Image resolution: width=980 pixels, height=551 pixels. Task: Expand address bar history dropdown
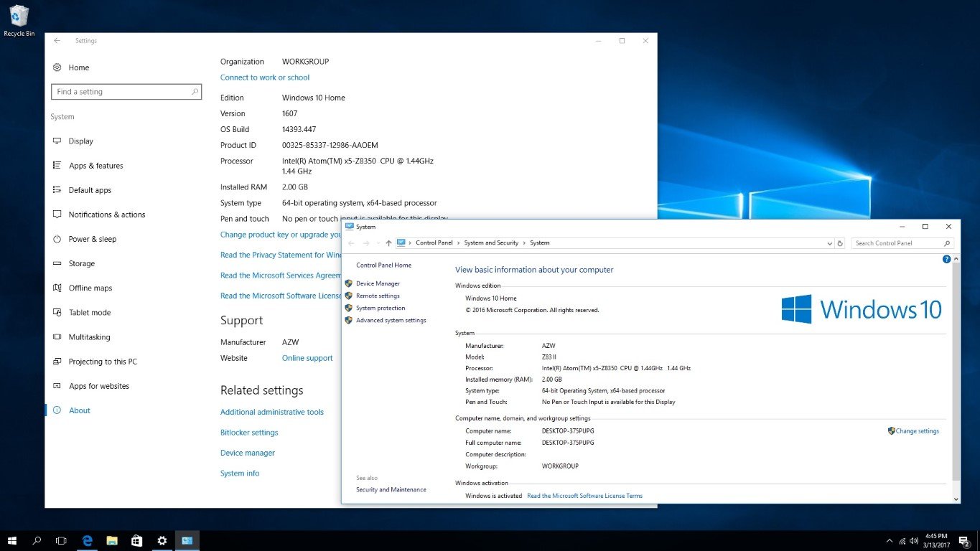[x=829, y=243]
